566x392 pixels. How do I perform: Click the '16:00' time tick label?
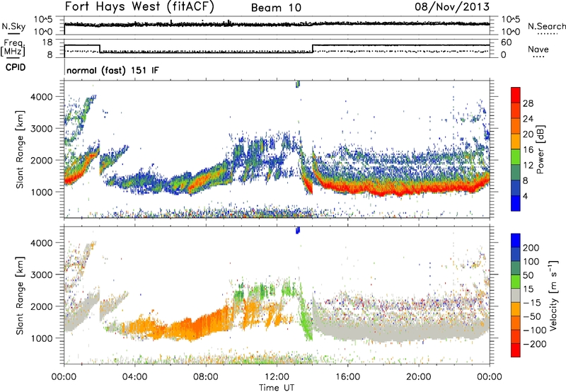coord(347,377)
